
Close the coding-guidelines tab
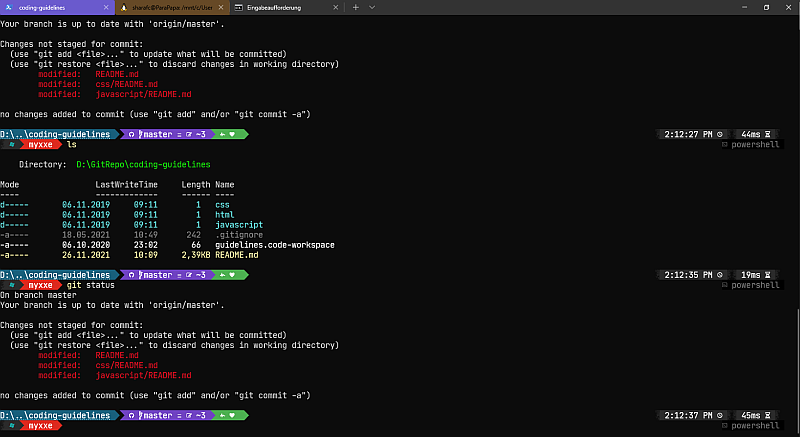tap(106, 8)
